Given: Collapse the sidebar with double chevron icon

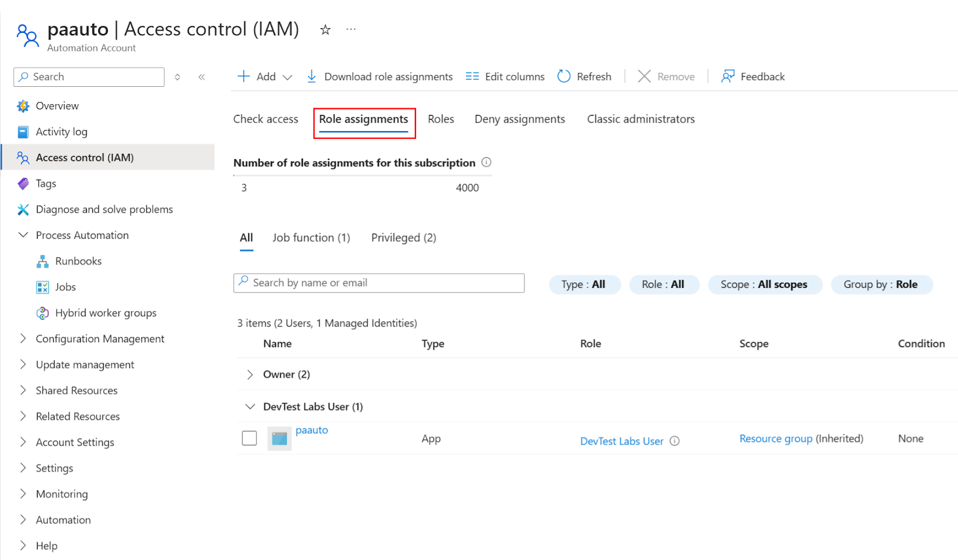Looking at the screenshot, I should pyautogui.click(x=202, y=77).
